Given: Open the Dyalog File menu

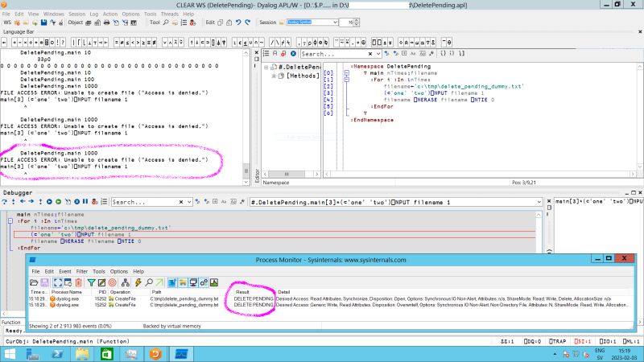Looking at the screenshot, I should pos(6,14).
